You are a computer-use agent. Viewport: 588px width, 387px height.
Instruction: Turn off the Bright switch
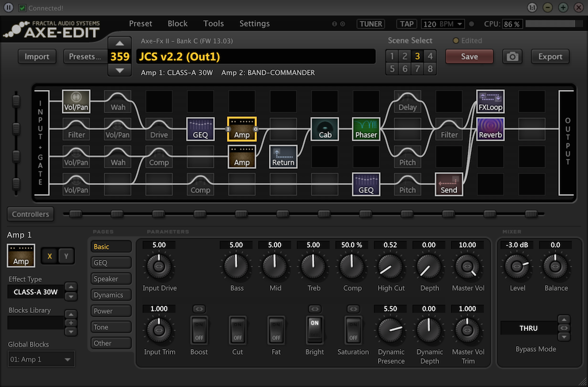click(x=315, y=330)
